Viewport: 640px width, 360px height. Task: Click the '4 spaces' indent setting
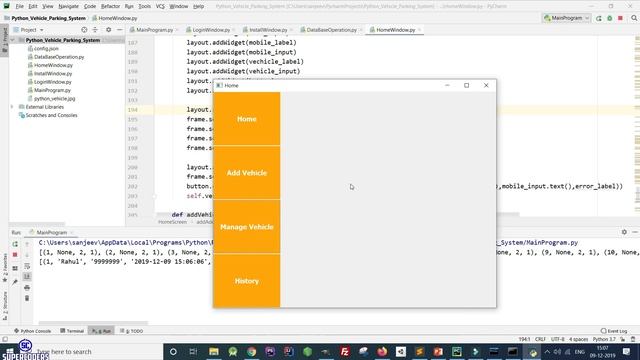(578, 339)
